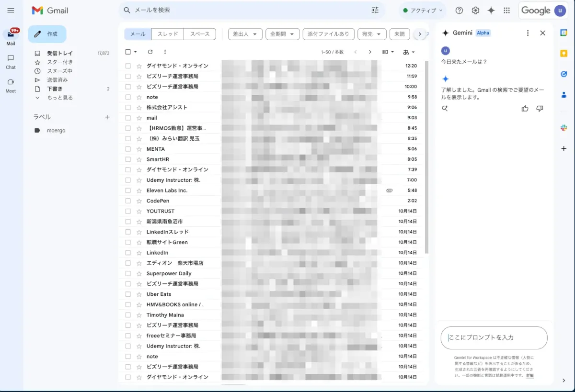Open the アクティブ status dropdown
575x392 pixels.
click(422, 10)
